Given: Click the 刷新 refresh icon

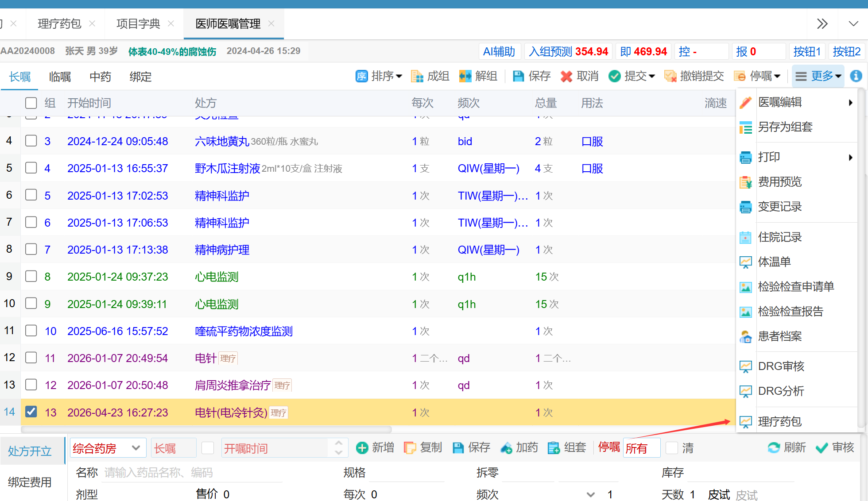Looking at the screenshot, I should coord(774,448).
